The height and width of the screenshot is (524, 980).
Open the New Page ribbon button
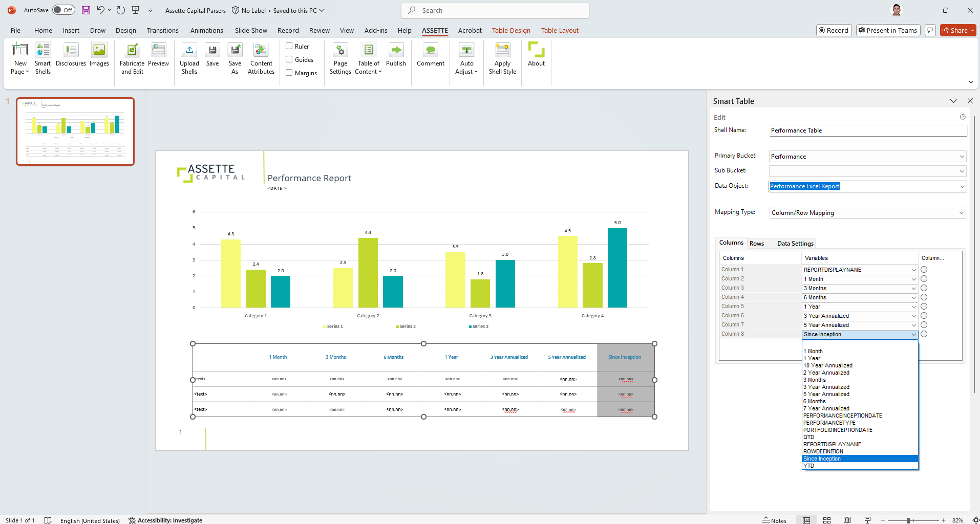pos(20,59)
